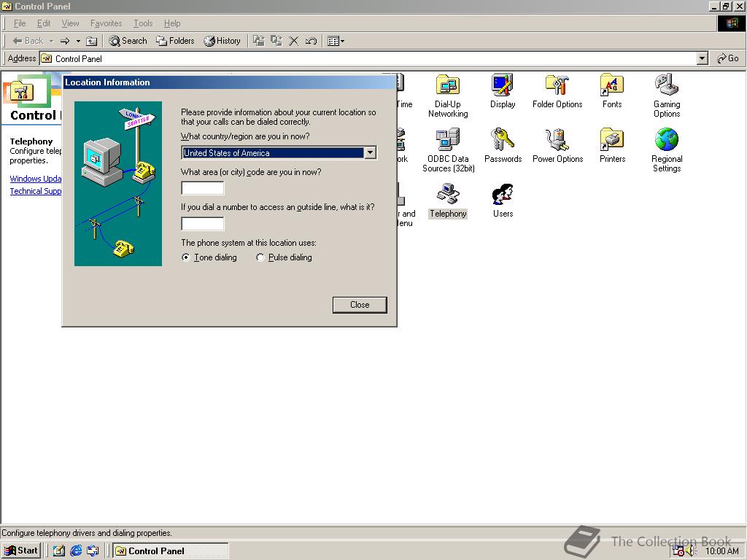
Task: Open the country/region dropdown list
Action: (370, 153)
